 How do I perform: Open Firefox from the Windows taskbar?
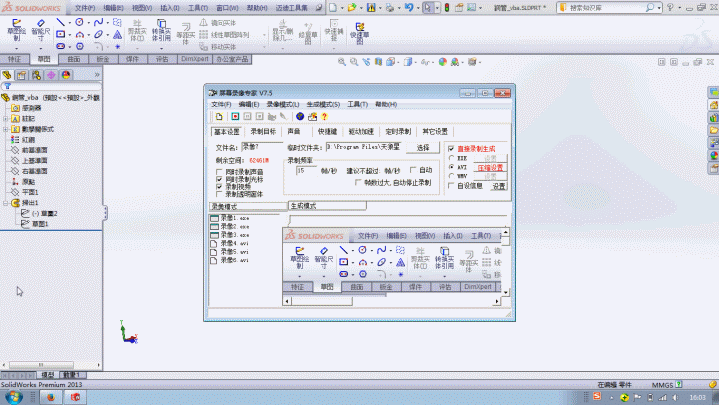click(x=51, y=397)
